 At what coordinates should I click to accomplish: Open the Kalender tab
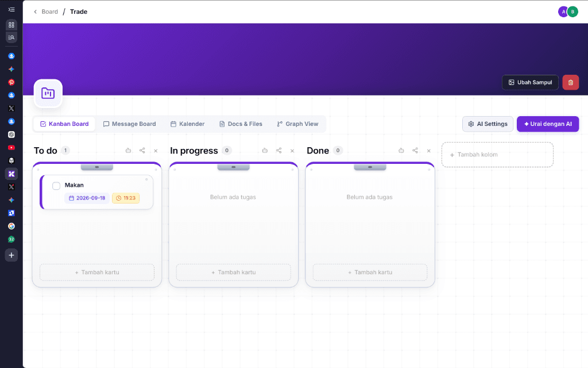click(x=188, y=124)
